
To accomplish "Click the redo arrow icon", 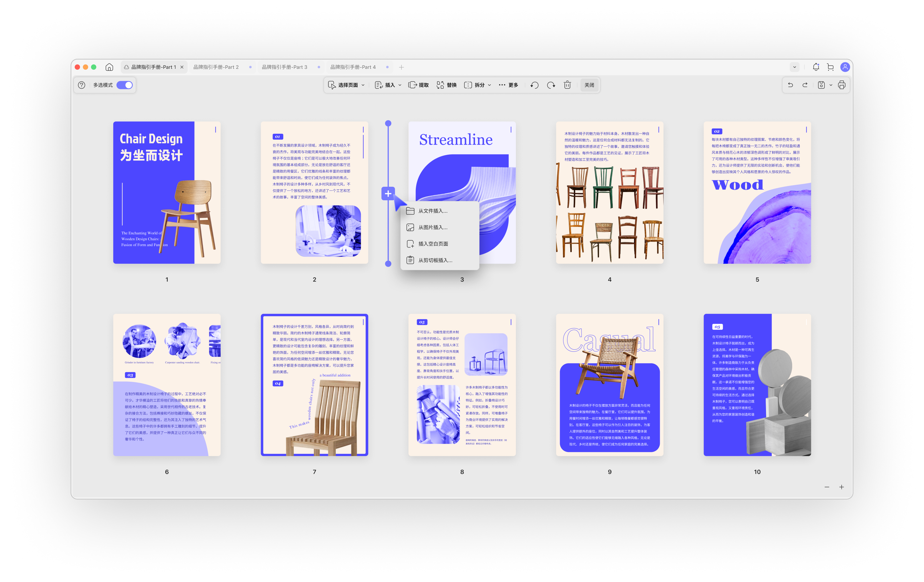I will [x=805, y=85].
